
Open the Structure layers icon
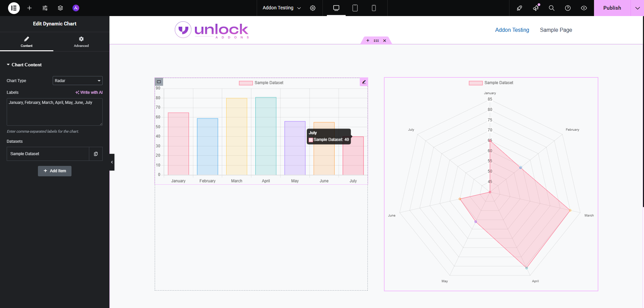click(x=60, y=8)
